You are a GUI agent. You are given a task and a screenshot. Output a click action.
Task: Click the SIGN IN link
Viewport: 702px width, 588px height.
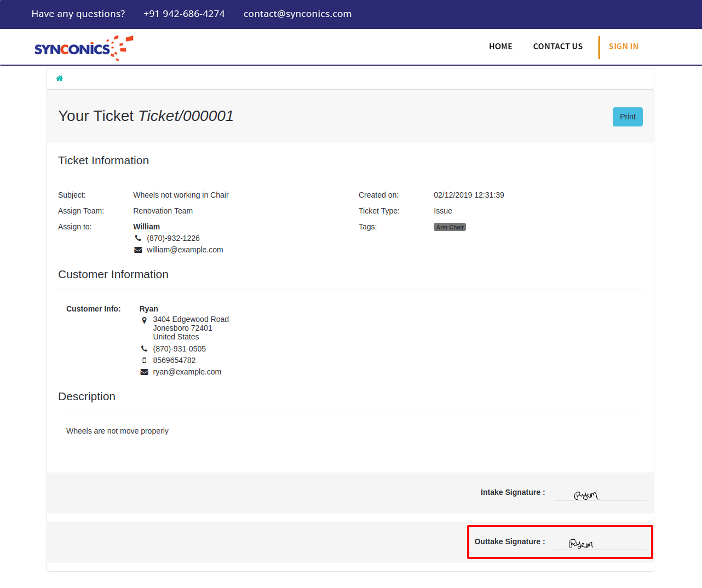point(623,47)
